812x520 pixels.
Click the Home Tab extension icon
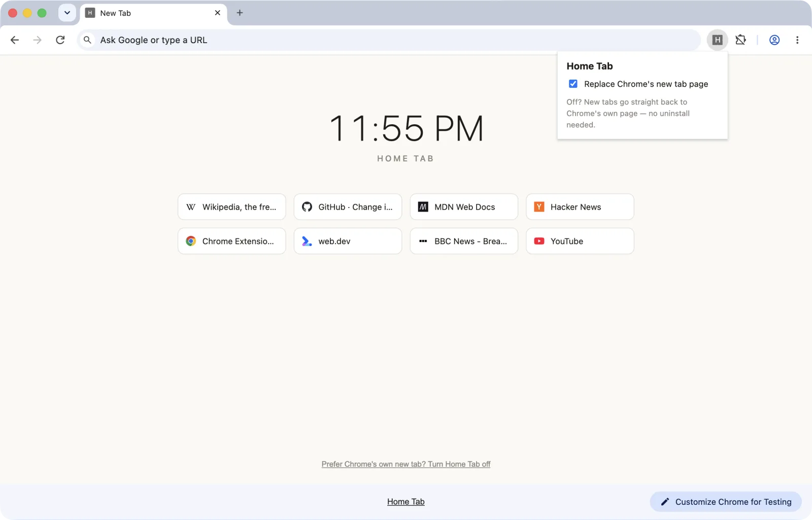point(717,40)
